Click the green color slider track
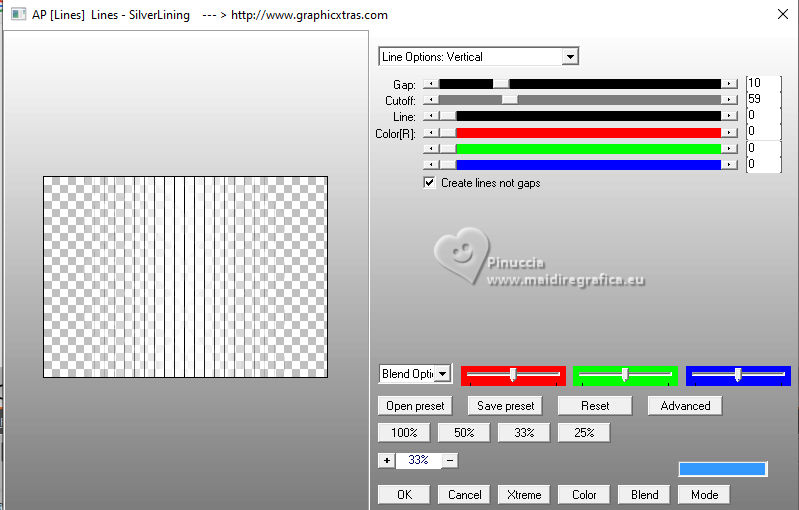The image size is (799, 510). (580, 149)
